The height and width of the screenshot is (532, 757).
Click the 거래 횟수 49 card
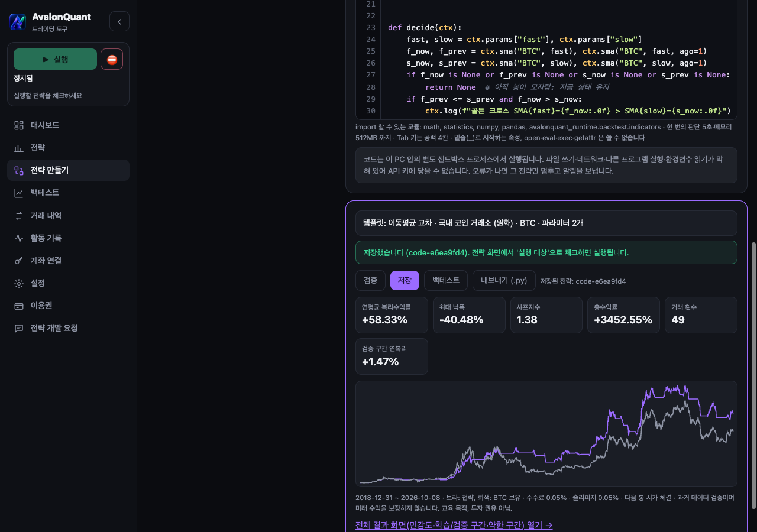pos(701,315)
